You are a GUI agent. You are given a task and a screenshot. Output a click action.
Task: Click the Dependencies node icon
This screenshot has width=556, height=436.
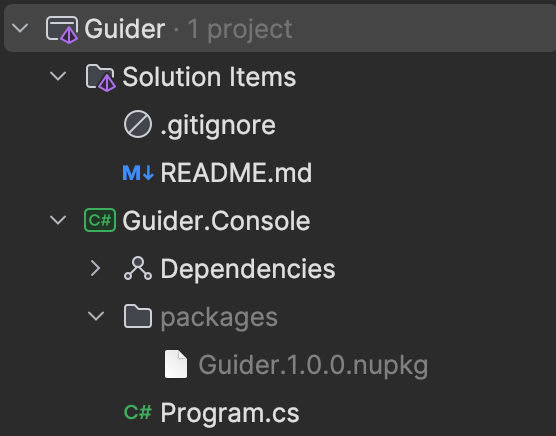click(x=138, y=268)
